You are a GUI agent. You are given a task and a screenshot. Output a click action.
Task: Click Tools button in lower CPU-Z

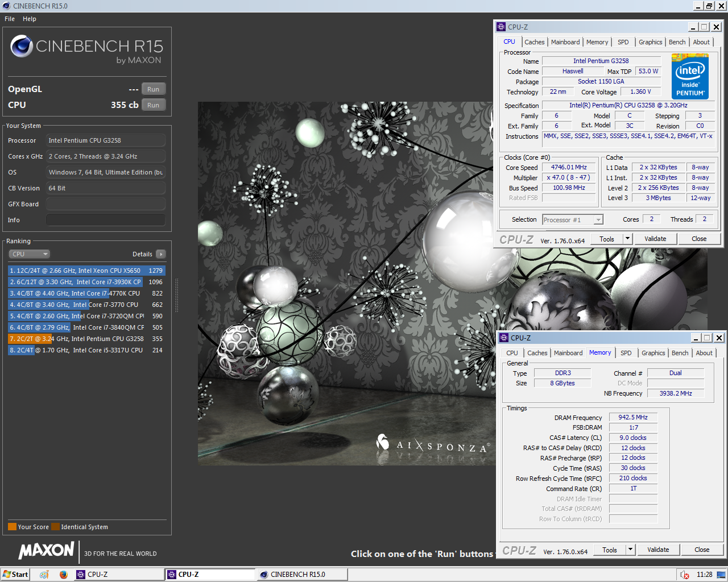610,550
